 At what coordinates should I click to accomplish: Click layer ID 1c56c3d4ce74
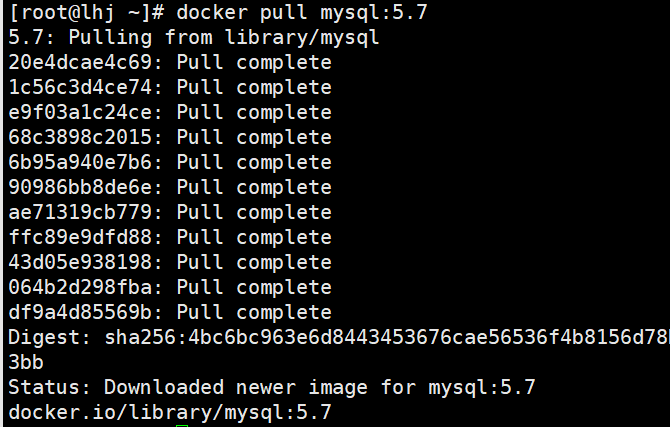(80, 88)
